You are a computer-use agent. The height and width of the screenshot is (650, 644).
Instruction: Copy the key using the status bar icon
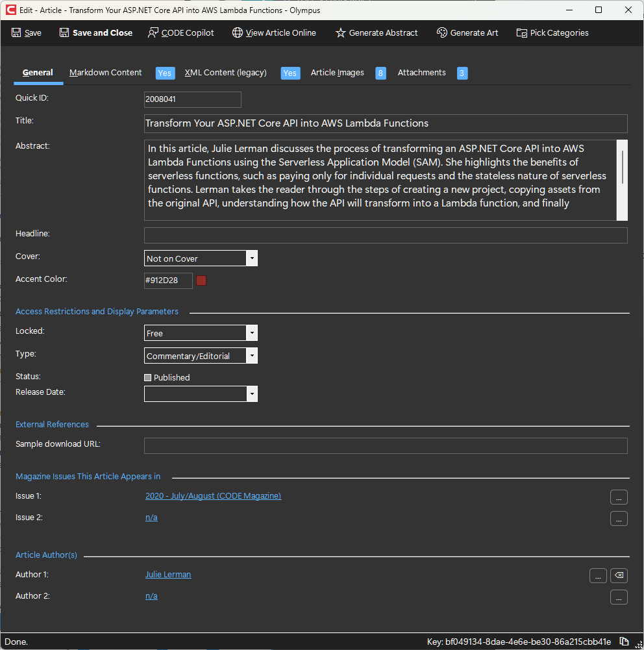coord(624,642)
